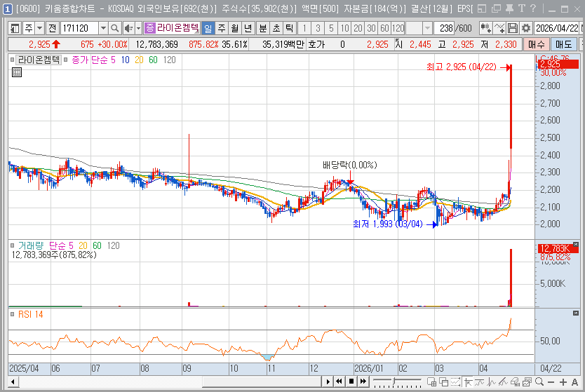Click the 전 button beside the stock code
The height and width of the screenshot is (392, 585).
(52, 28)
